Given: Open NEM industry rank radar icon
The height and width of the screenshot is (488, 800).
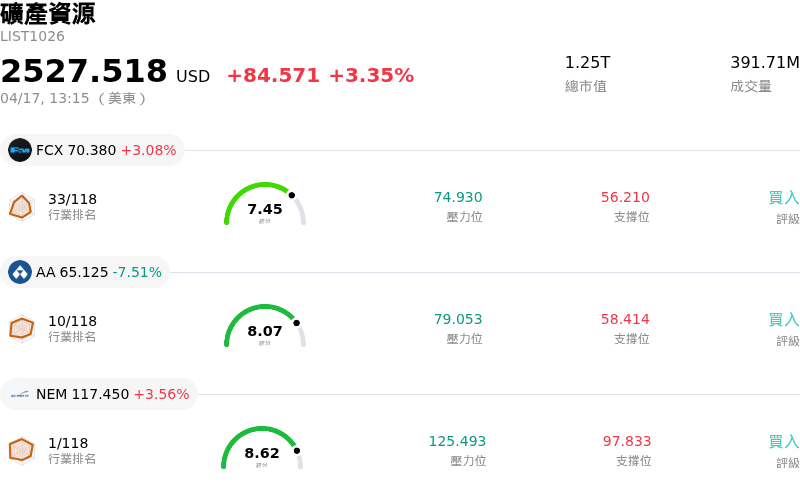Looking at the screenshot, I should pos(21,450).
